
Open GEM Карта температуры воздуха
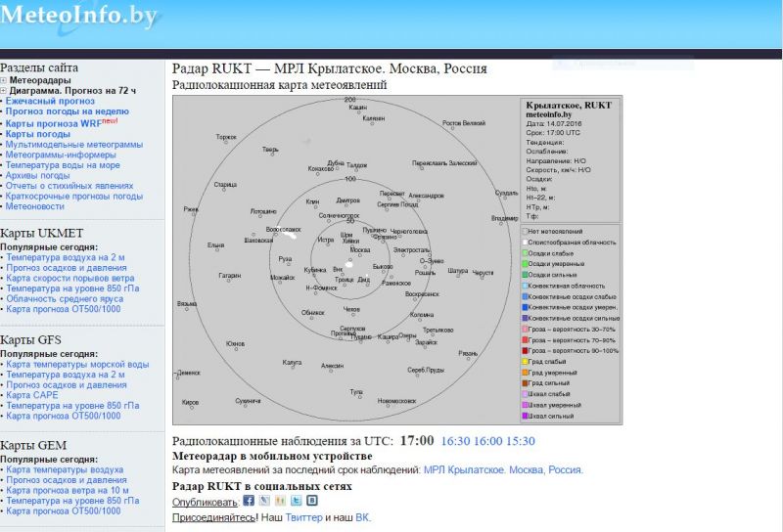click(65, 469)
